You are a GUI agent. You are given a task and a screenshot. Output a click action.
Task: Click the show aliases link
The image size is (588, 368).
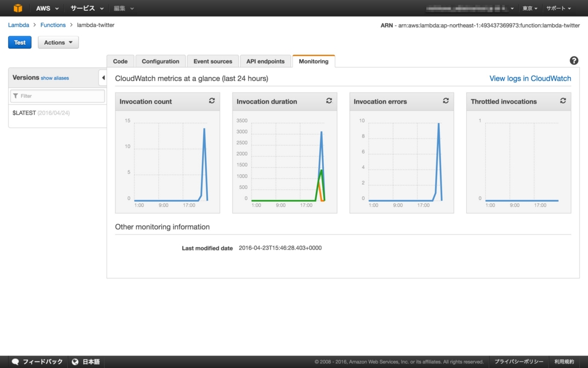click(x=55, y=78)
